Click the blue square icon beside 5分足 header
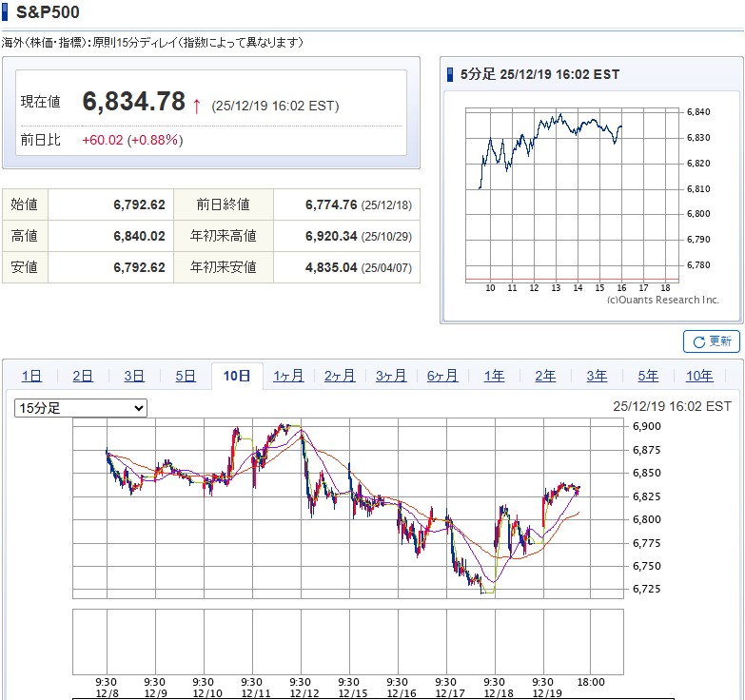This screenshot has width=745, height=700. coord(451,74)
